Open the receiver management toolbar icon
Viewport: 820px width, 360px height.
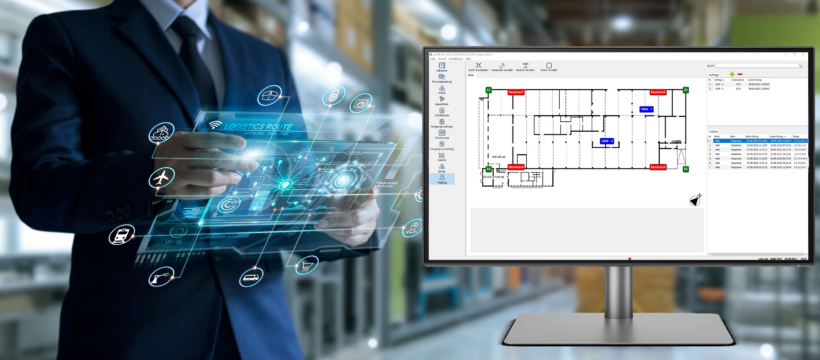526,66
